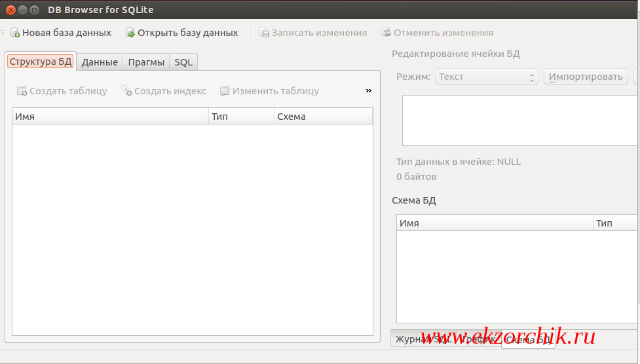Switch to the Структура БД tab
The height and width of the screenshot is (364, 640).
pyautogui.click(x=41, y=62)
